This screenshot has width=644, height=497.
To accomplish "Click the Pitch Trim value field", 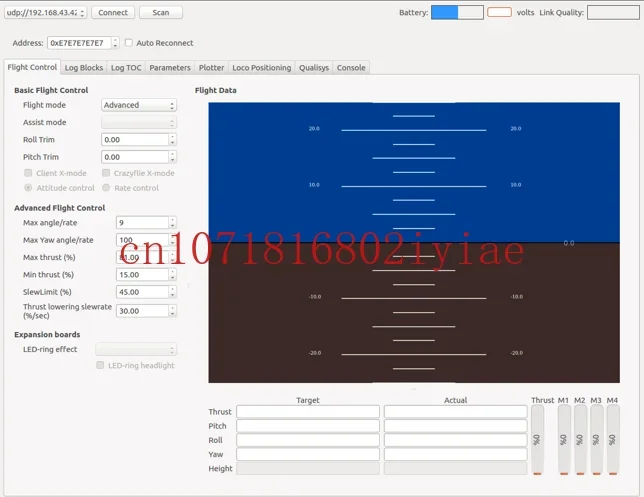I will click(x=135, y=157).
